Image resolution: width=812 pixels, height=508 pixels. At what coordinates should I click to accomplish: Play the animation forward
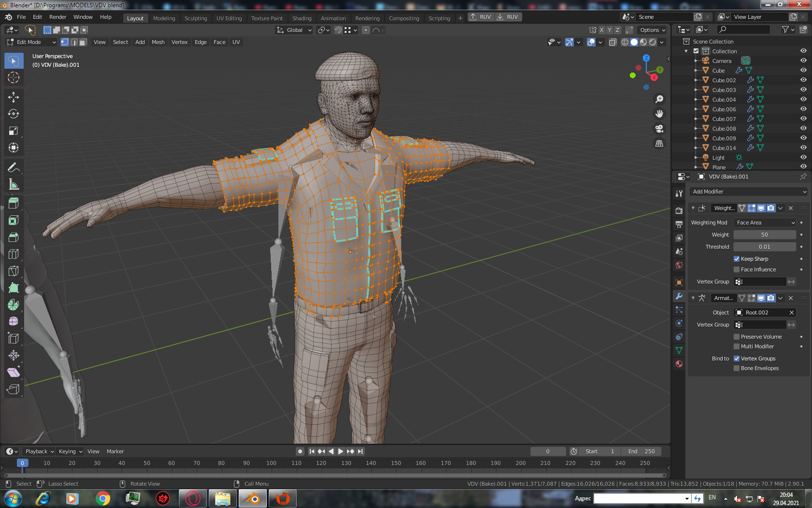tap(341, 451)
